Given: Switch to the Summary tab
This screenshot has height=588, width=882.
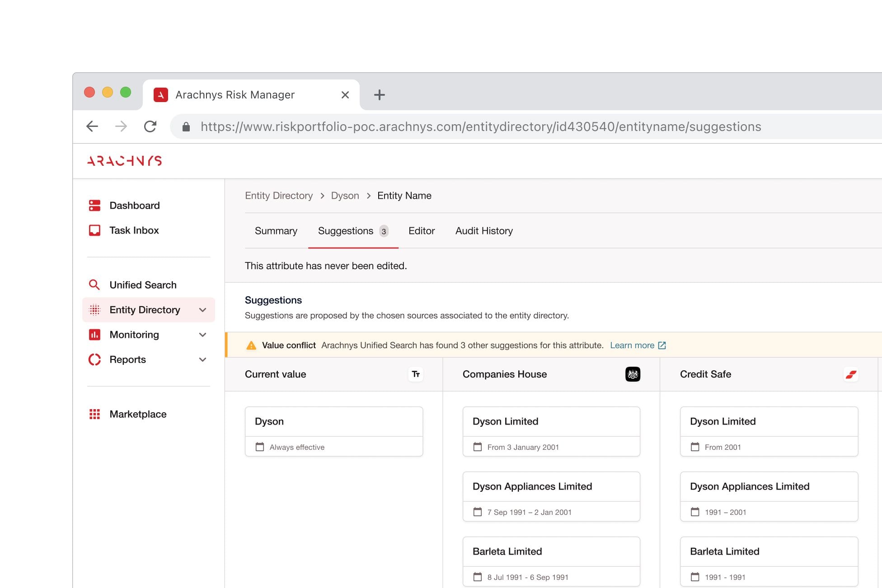Looking at the screenshot, I should click(x=276, y=231).
